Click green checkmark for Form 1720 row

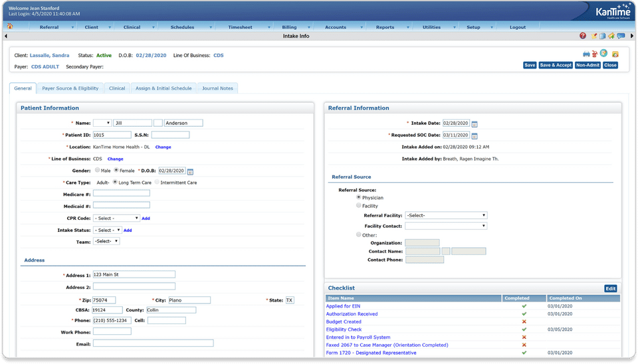pyautogui.click(x=524, y=353)
